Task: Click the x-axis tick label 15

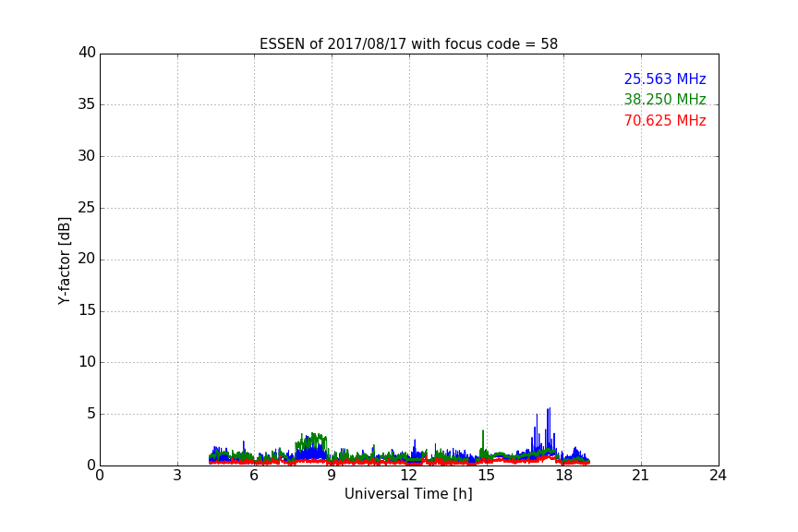Action: pos(486,476)
